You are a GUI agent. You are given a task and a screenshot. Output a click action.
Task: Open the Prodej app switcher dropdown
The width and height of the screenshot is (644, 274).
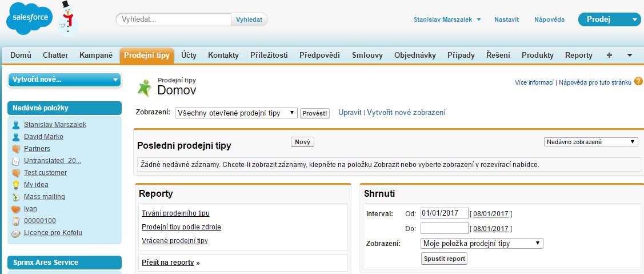(609, 19)
